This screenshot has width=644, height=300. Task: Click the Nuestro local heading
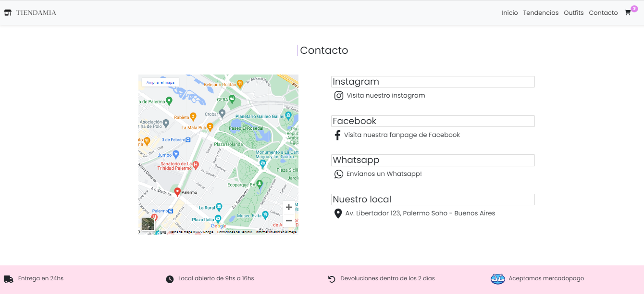click(362, 200)
